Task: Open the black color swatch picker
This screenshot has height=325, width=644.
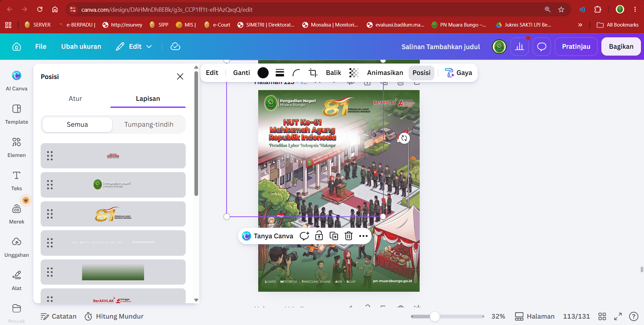Action: point(263,73)
